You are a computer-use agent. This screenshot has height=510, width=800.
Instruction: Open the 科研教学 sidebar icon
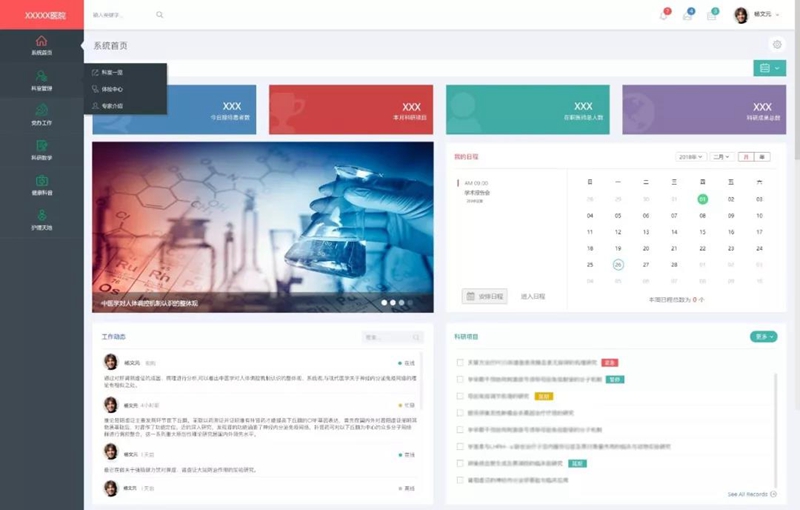(41, 146)
